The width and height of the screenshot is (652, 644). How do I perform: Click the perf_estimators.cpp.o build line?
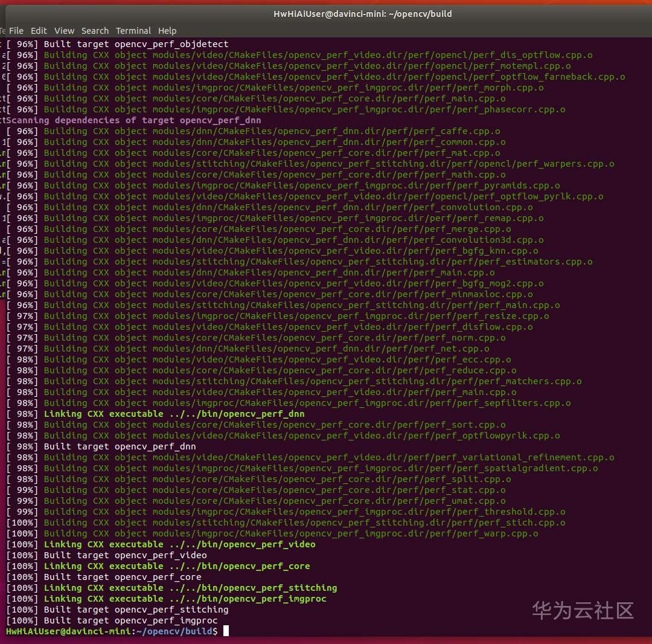(x=299, y=262)
